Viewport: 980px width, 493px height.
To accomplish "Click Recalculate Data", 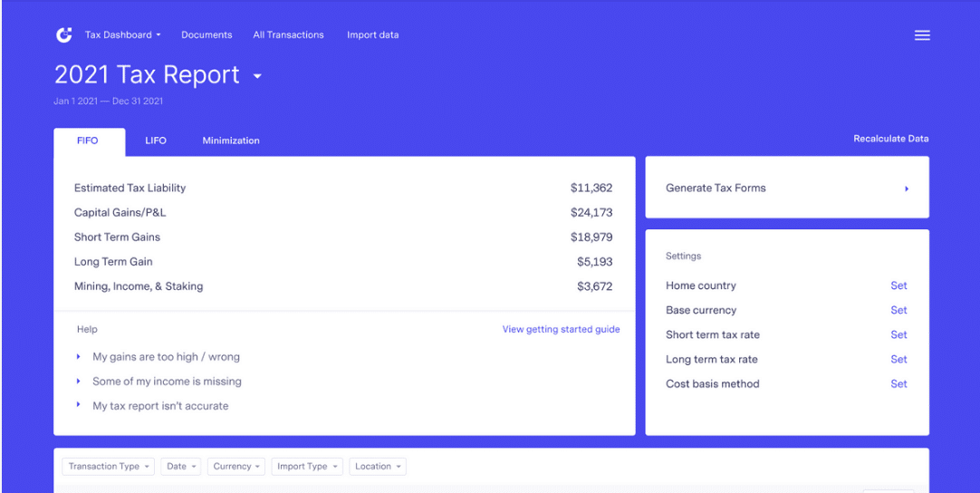I will 890,139.
